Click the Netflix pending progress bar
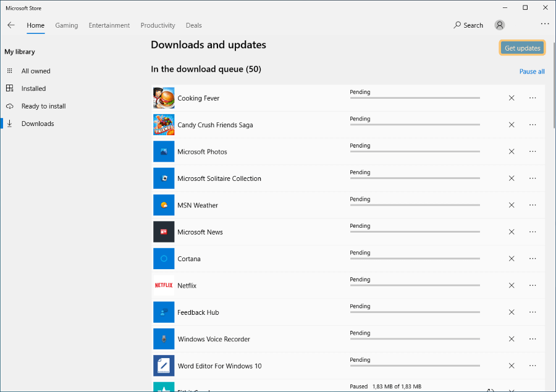This screenshot has width=556, height=392. tap(415, 285)
